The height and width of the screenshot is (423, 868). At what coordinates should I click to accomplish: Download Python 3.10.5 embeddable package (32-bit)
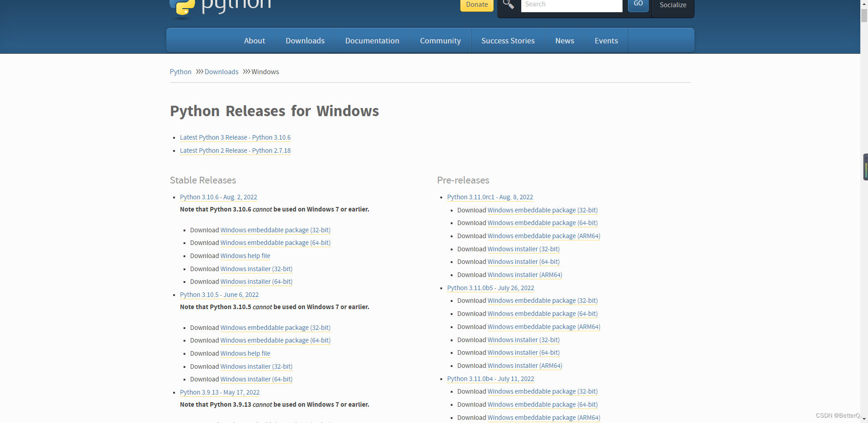click(275, 328)
